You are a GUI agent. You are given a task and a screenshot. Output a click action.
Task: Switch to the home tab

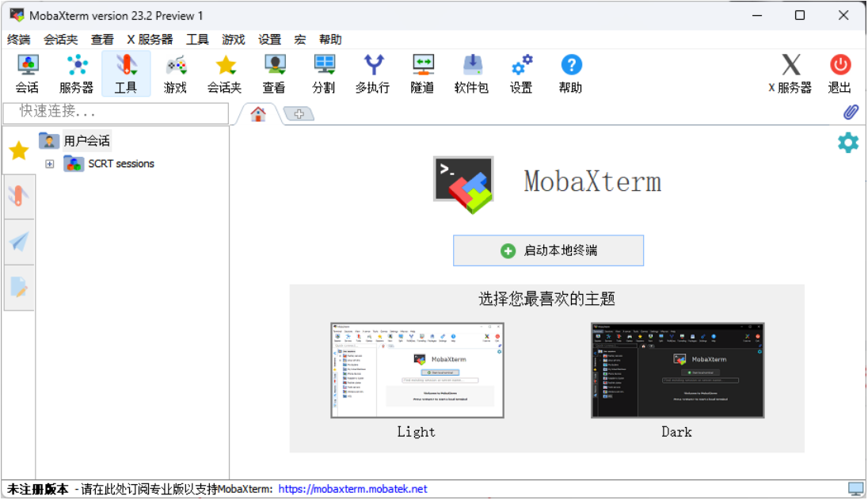(x=258, y=114)
